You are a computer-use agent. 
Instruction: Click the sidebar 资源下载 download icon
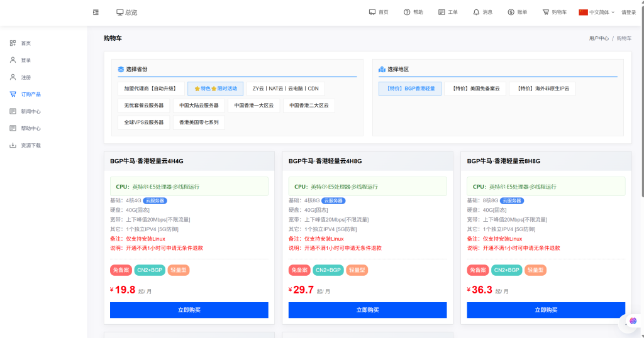[13, 145]
